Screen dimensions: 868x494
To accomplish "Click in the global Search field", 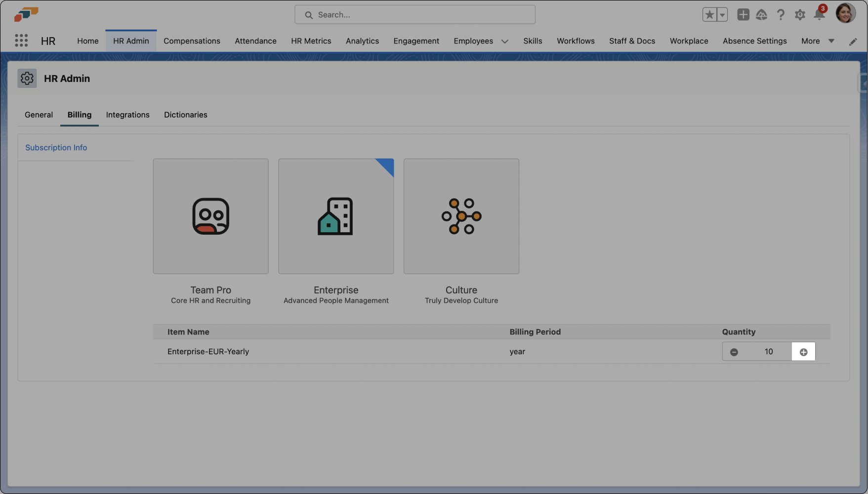I will point(415,15).
